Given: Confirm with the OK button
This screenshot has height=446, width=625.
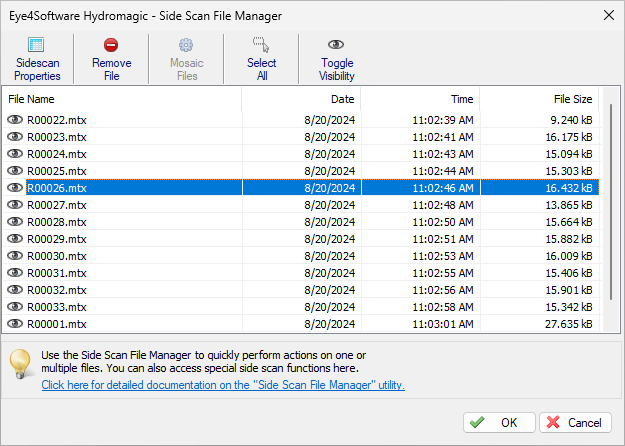Looking at the screenshot, I should point(499,422).
